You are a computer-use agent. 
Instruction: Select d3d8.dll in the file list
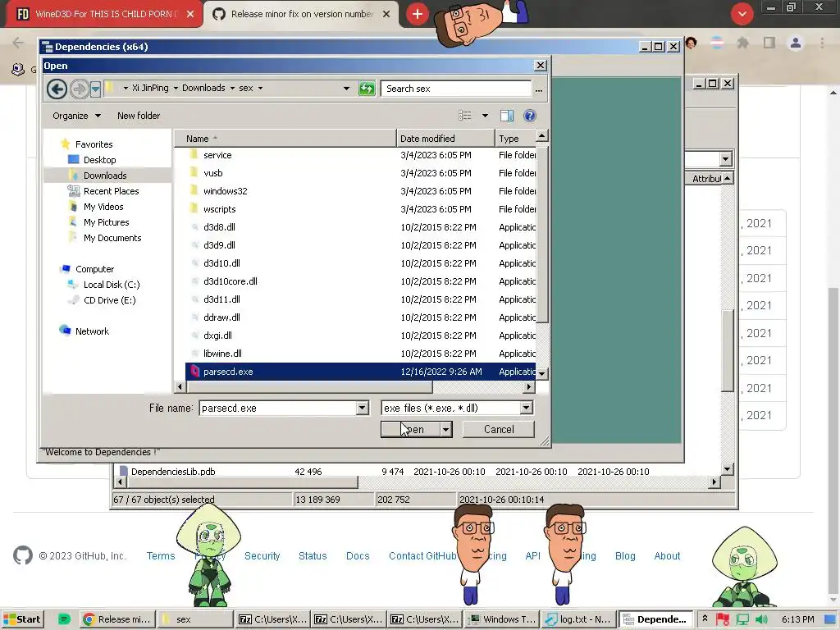tap(219, 227)
